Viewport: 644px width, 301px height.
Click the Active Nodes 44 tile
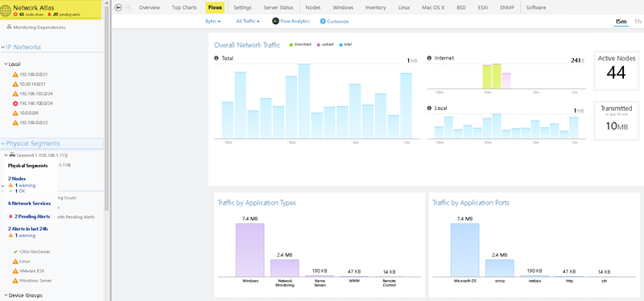(617, 70)
